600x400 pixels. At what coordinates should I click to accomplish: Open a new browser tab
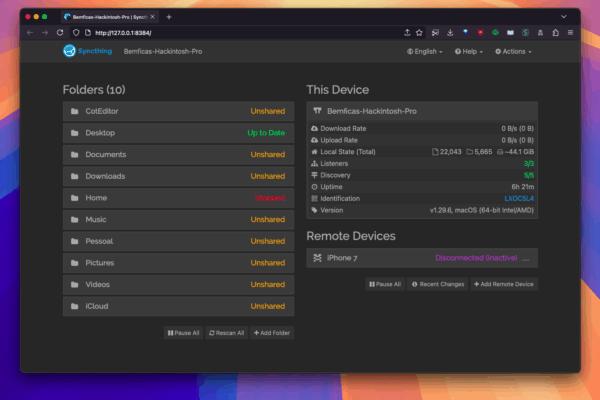[x=169, y=17]
